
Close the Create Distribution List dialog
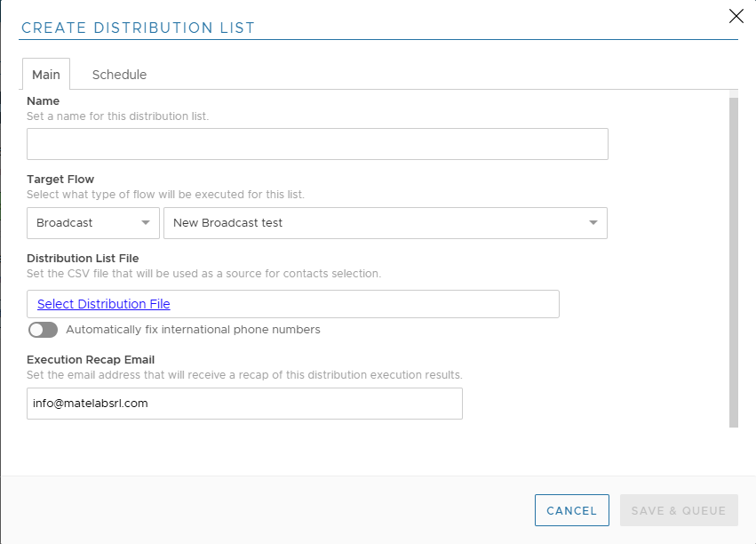pyautogui.click(x=736, y=15)
